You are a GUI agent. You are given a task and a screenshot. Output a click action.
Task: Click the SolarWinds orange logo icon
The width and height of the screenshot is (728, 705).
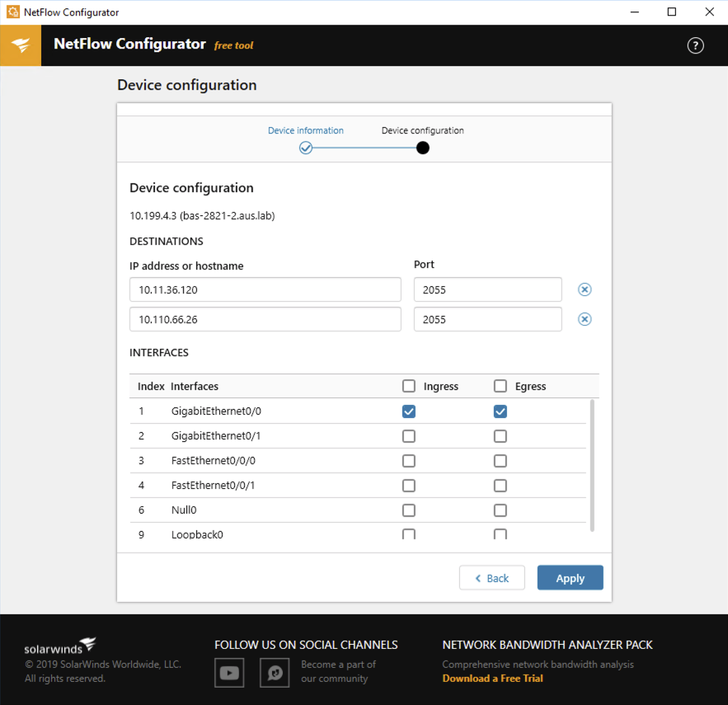tap(21, 45)
